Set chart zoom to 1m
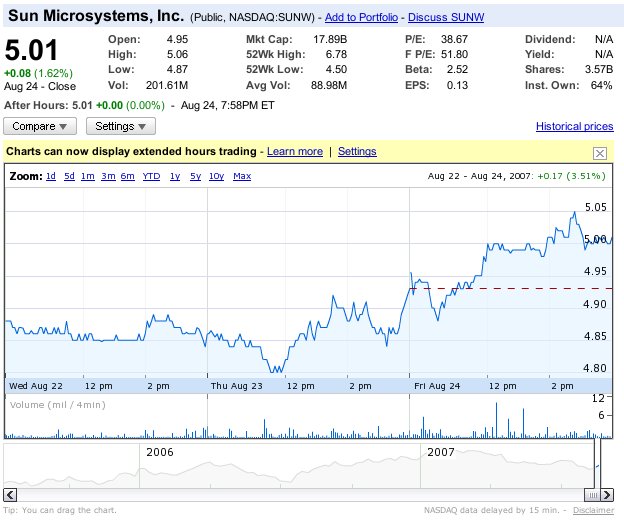Viewport: 624px width, 523px height. 88,176
